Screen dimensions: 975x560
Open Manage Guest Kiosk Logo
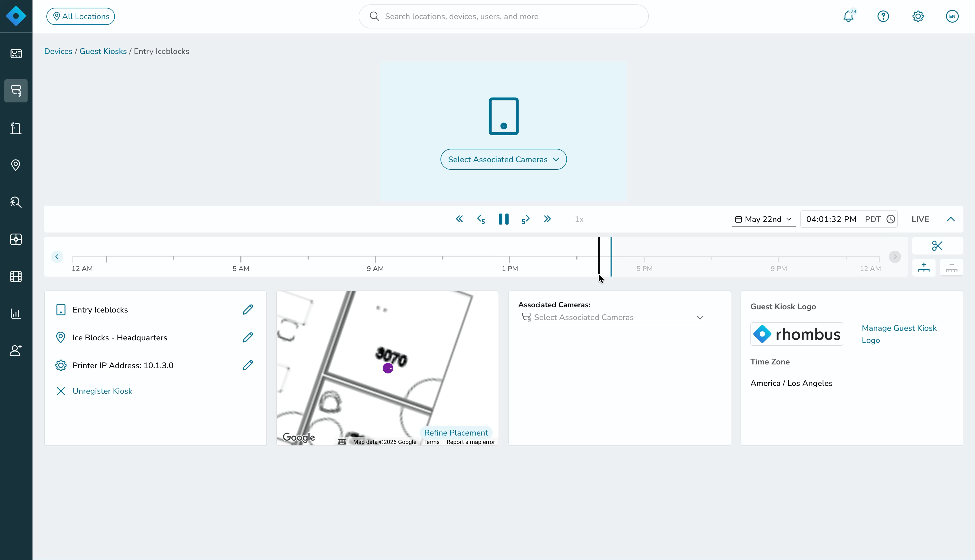click(x=899, y=334)
